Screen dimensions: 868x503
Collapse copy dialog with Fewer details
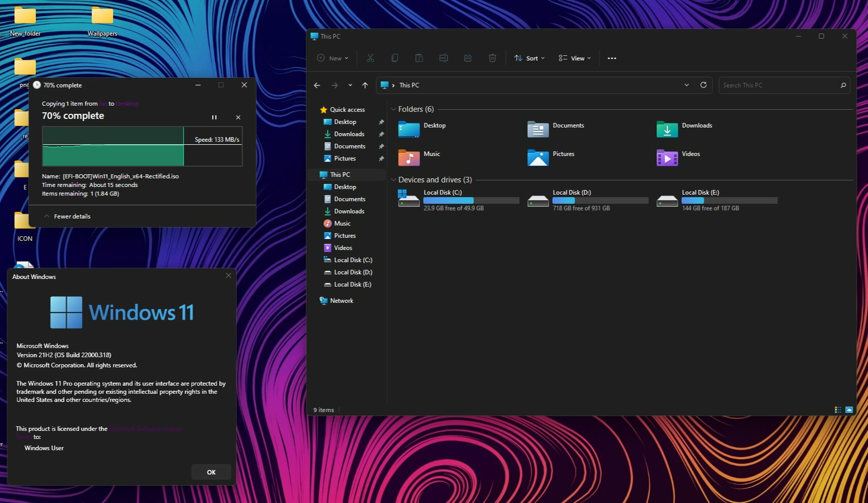pos(67,216)
